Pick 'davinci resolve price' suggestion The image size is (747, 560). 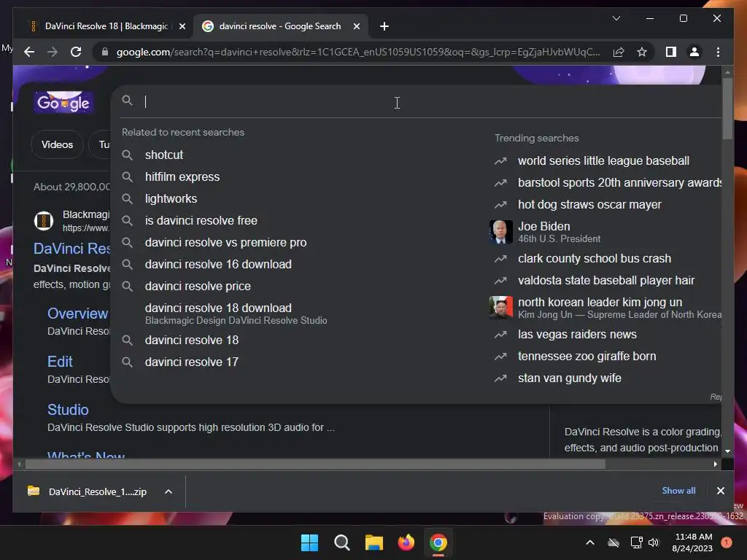(197, 286)
